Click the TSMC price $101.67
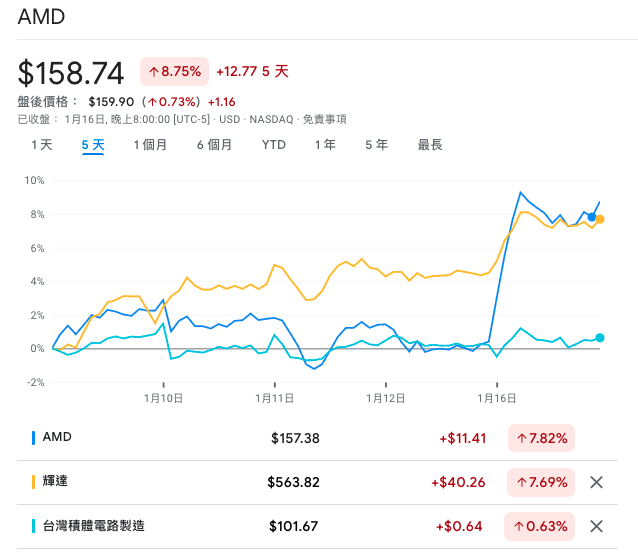Image resolution: width=638 pixels, height=556 pixels. 293,526
